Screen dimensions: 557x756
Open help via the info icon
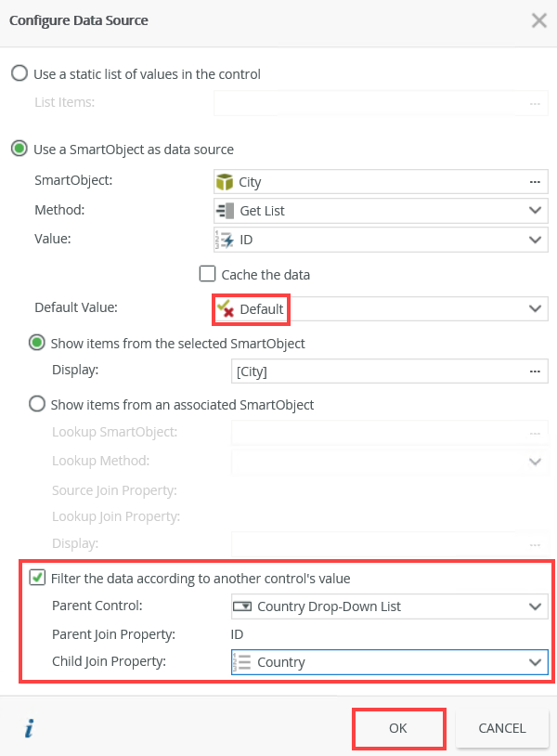[29, 728]
